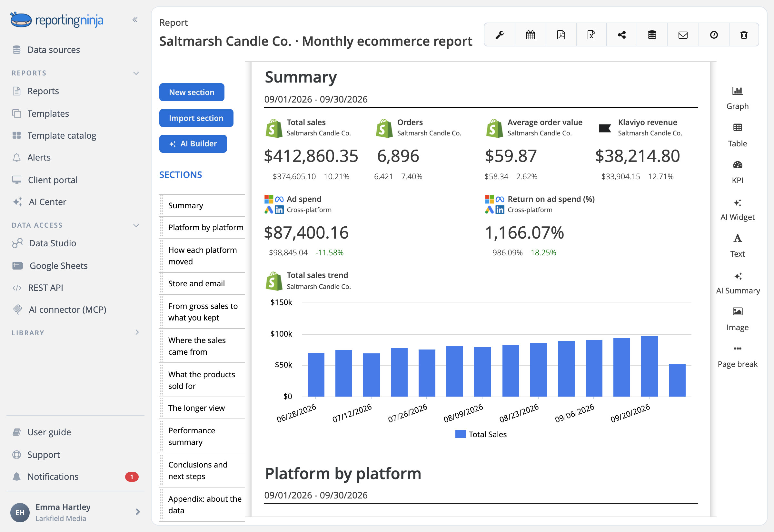Viewport: 774px width, 532px height.
Task: Export report to Excel icon
Action: [591, 35]
